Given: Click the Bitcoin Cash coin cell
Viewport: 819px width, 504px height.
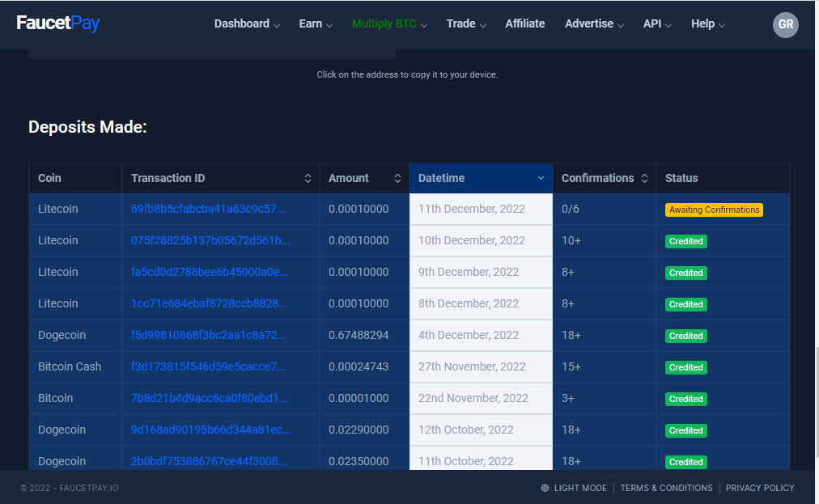Looking at the screenshot, I should (76, 366).
